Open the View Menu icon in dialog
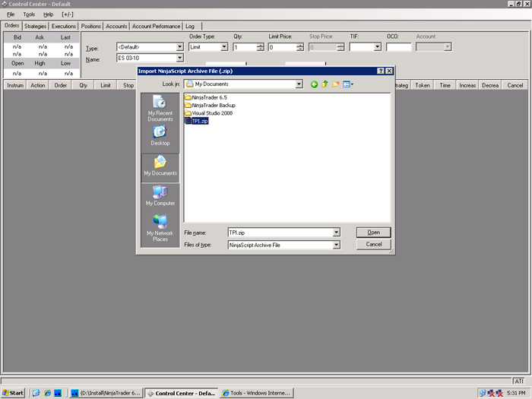 [347, 84]
